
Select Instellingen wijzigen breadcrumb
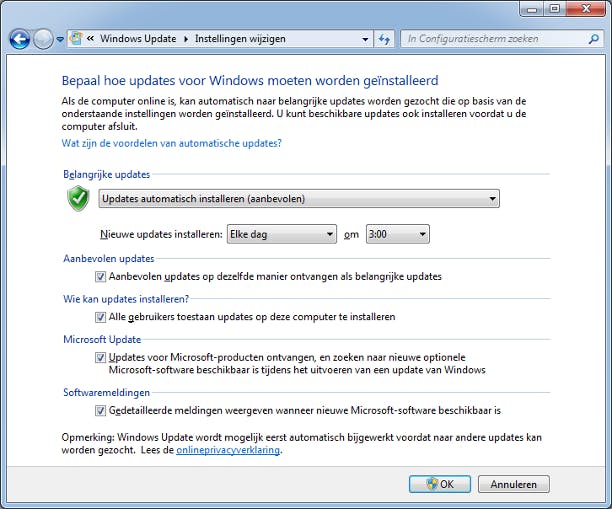click(x=240, y=39)
